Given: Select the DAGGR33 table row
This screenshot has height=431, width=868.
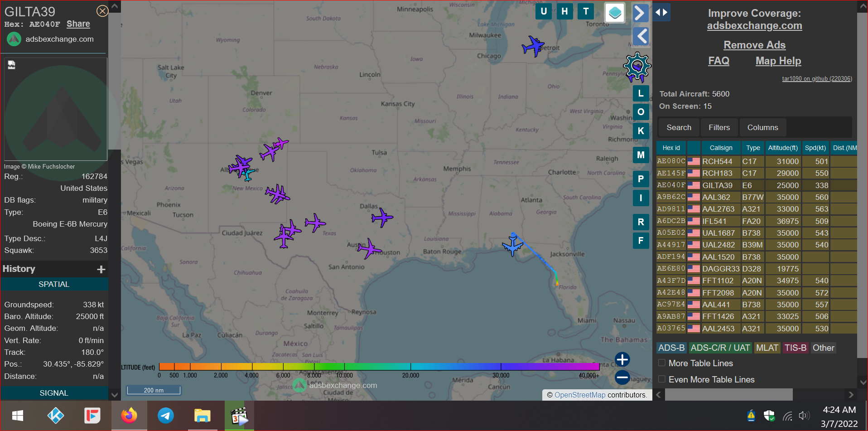Looking at the screenshot, I should 757,269.
